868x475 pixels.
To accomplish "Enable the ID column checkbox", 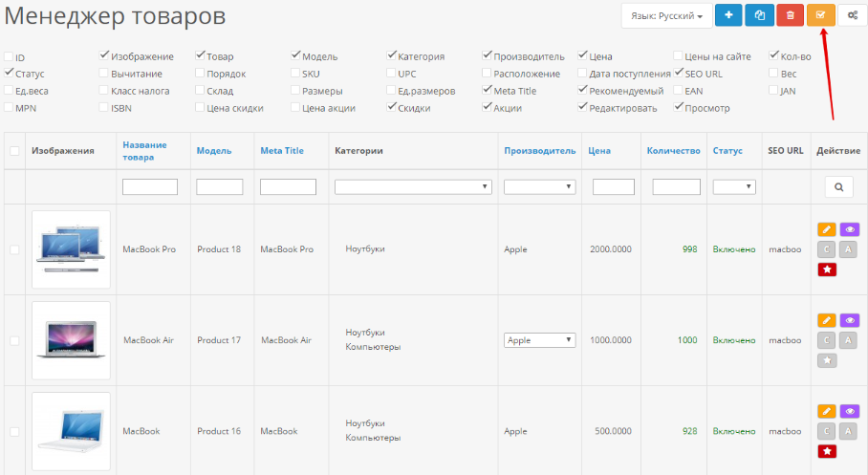I will coord(9,57).
